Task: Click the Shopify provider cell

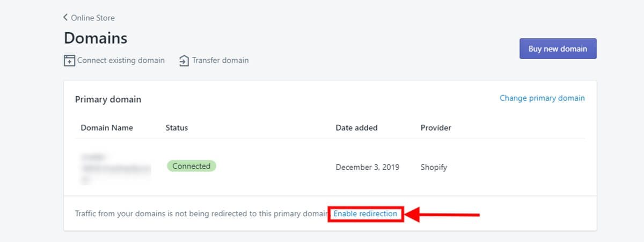Action: (x=434, y=167)
